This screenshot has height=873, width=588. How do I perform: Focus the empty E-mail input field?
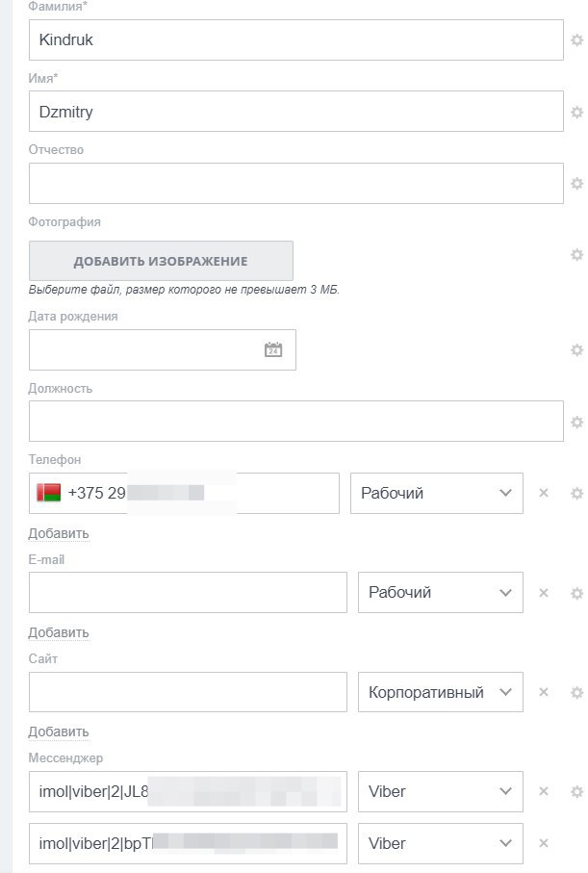[x=188, y=592]
